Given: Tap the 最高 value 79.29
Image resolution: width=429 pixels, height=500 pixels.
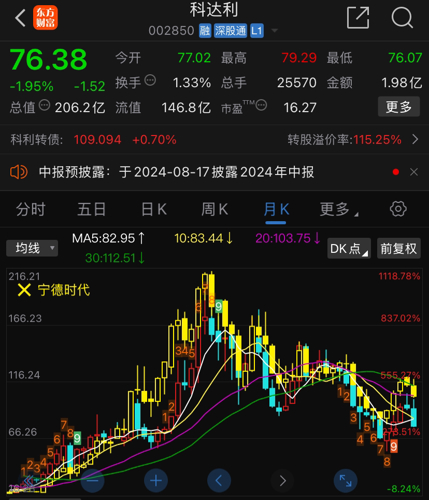Looking at the screenshot, I should (299, 58).
